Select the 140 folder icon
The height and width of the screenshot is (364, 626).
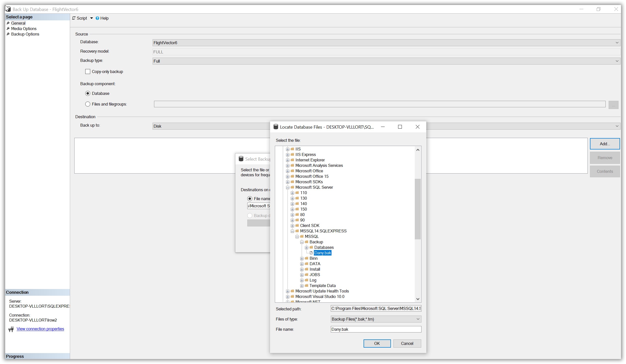pyautogui.click(x=297, y=204)
